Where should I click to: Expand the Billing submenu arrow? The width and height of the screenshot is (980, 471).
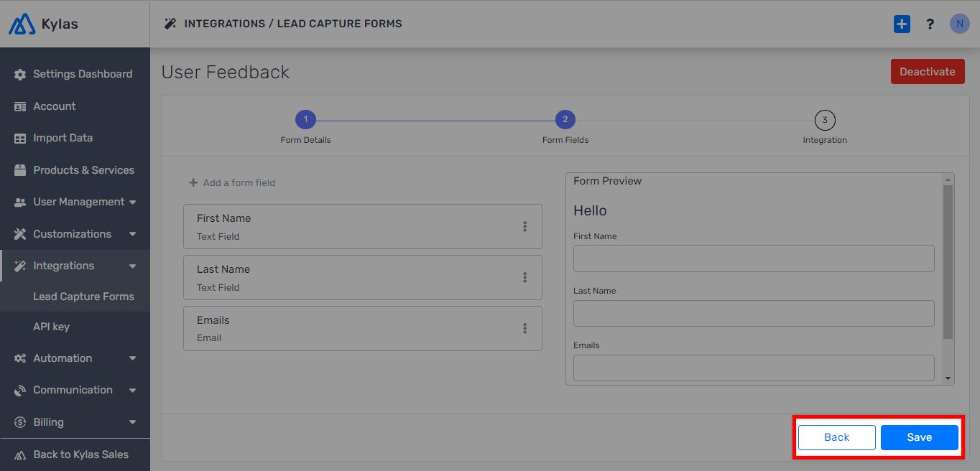click(133, 422)
